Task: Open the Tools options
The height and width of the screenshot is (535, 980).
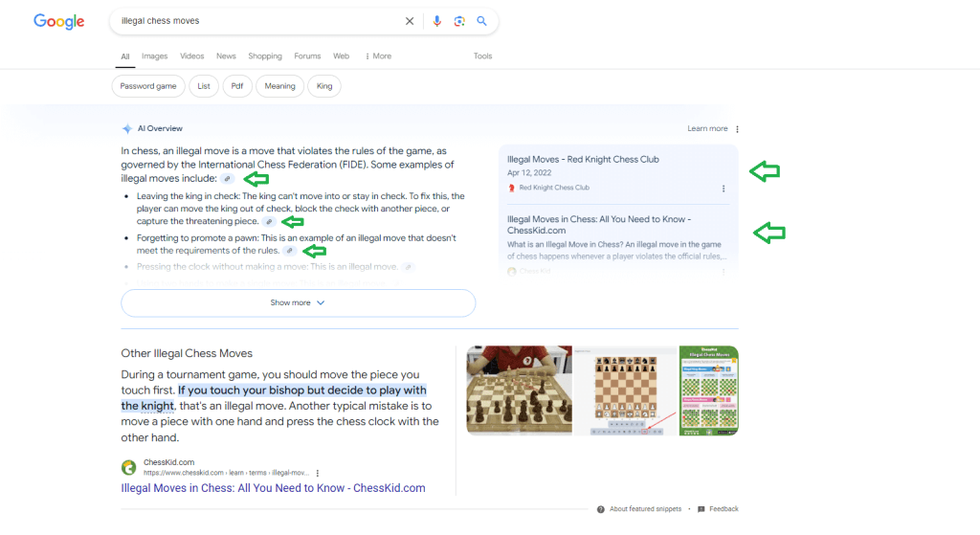Action: coord(482,56)
